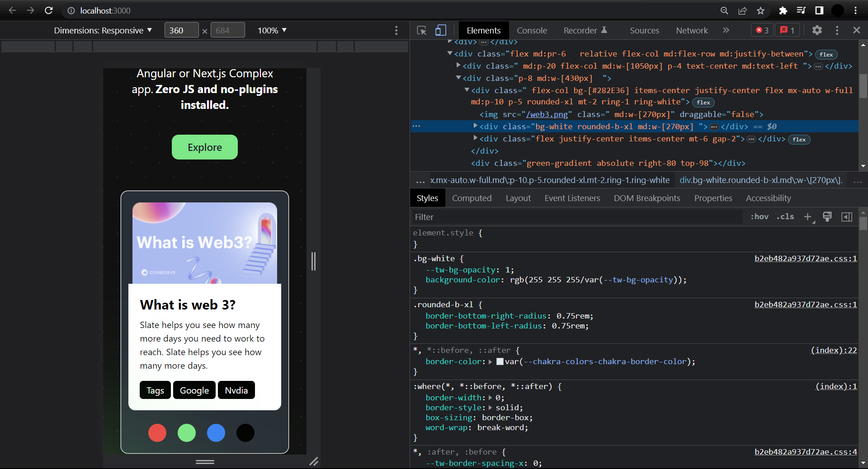Viewport: 868px width, 469px height.
Task: Toggle the :hov pseudo-class panel
Action: pos(760,217)
